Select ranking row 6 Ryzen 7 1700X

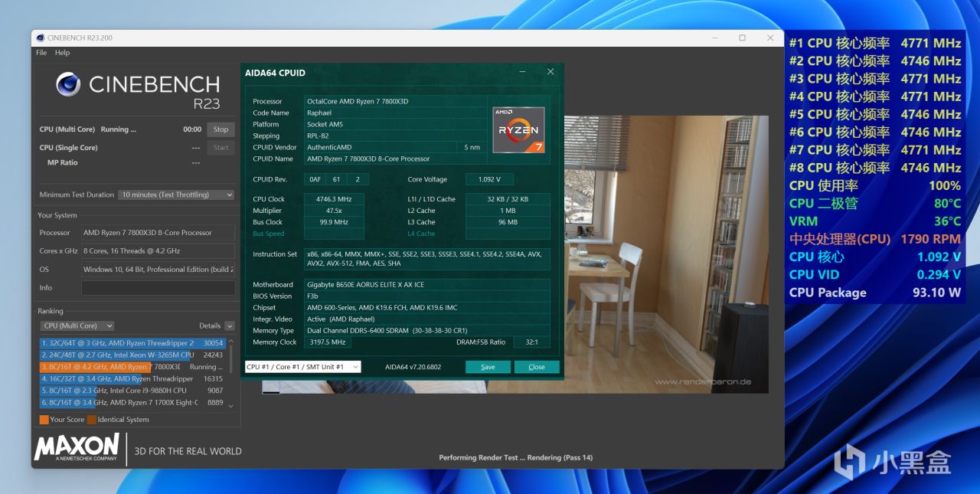coord(133,402)
